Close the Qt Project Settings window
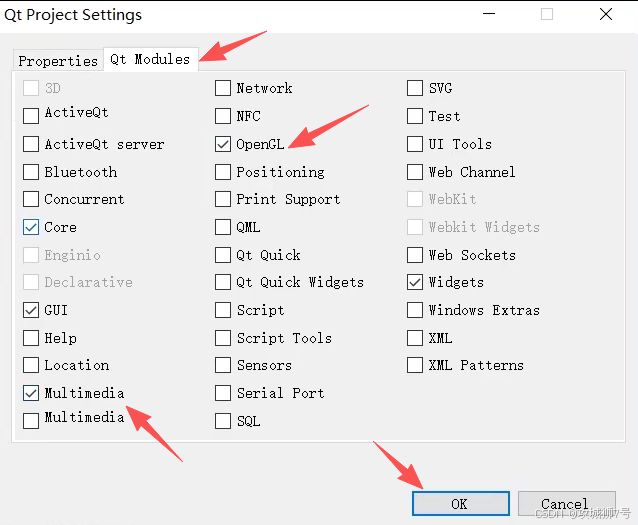Image resolution: width=638 pixels, height=525 pixels. pyautogui.click(x=606, y=14)
